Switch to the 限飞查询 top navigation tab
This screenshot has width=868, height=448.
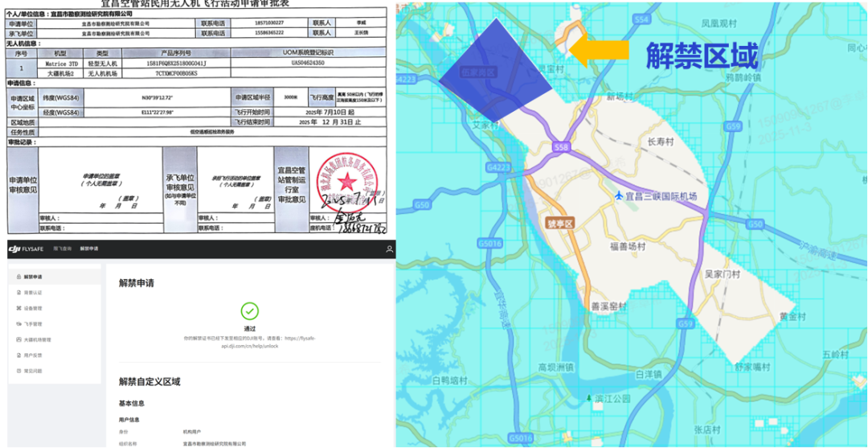[62, 249]
